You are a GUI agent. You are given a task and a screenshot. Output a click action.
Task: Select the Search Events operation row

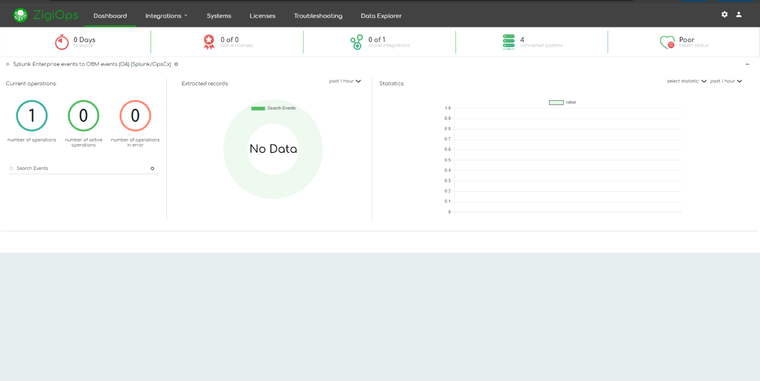click(x=83, y=168)
